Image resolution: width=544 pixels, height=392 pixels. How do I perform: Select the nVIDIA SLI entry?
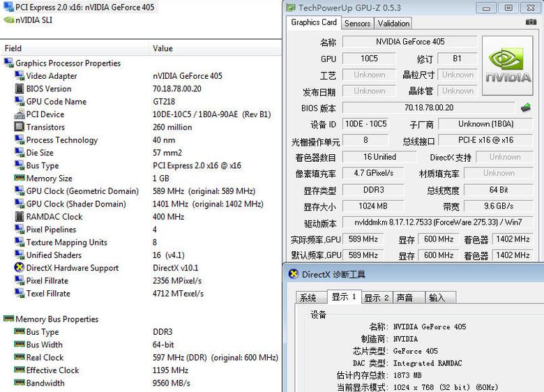coord(28,20)
